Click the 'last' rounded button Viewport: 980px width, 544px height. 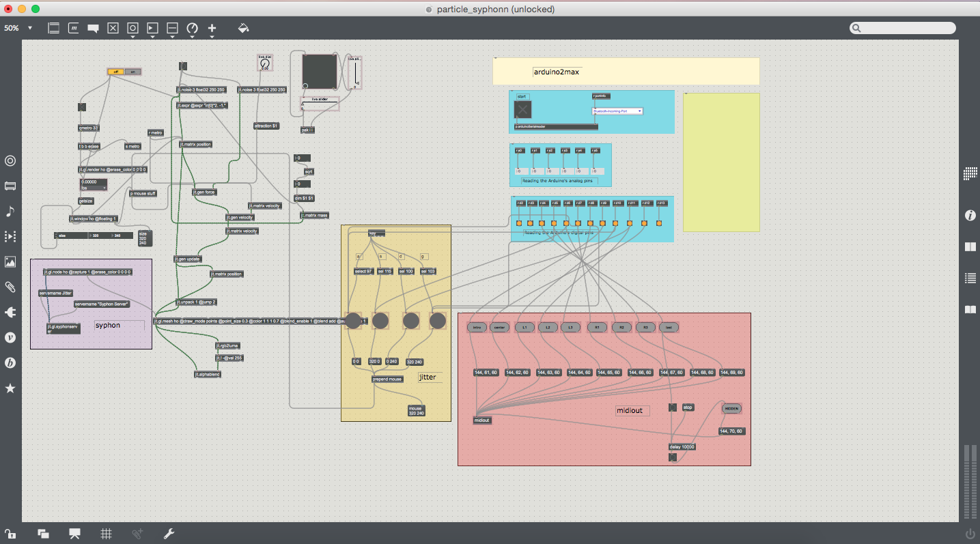pyautogui.click(x=669, y=328)
